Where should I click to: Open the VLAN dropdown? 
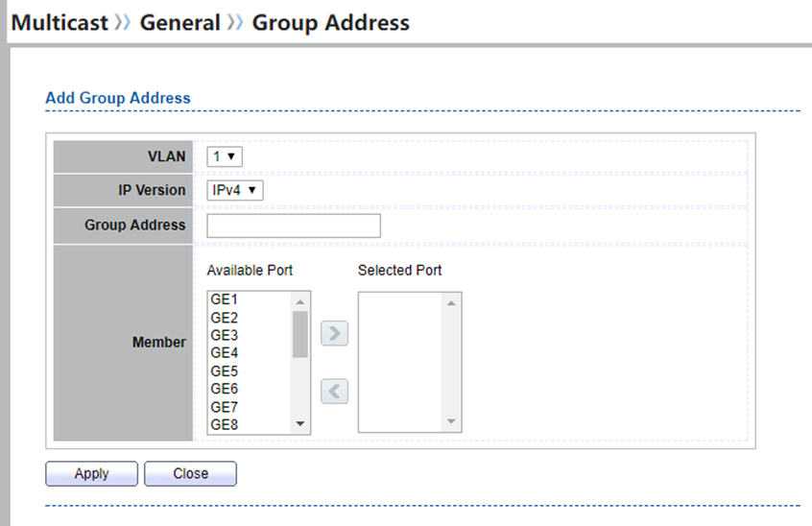[x=224, y=155]
